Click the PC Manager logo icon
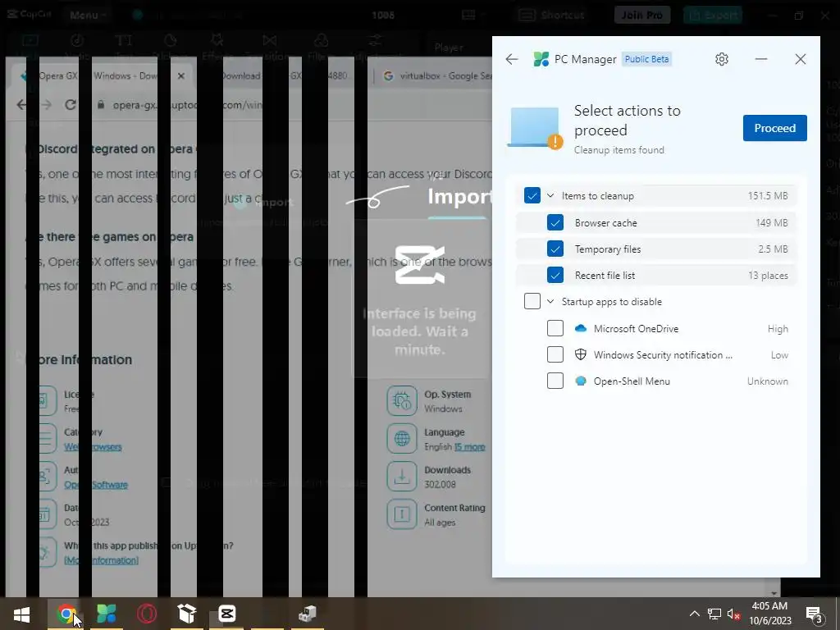 tap(541, 59)
